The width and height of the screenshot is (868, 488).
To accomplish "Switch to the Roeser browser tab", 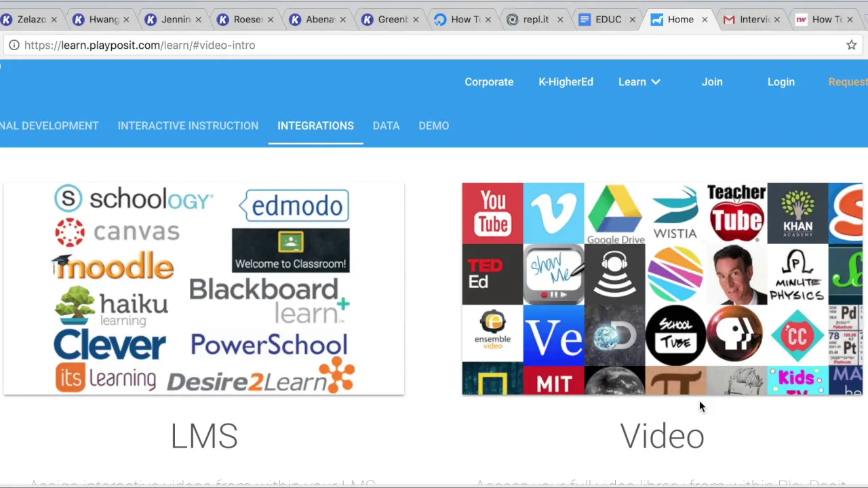I will click(247, 20).
